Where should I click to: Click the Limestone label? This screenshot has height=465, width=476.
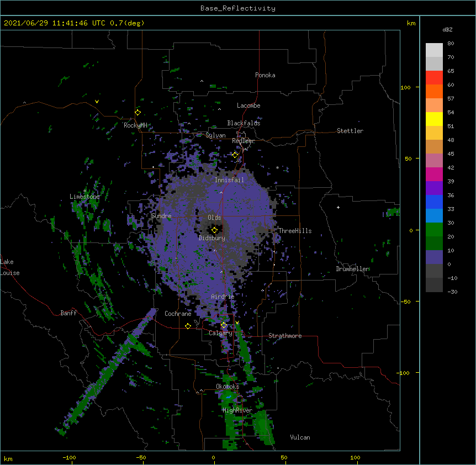coord(84,197)
